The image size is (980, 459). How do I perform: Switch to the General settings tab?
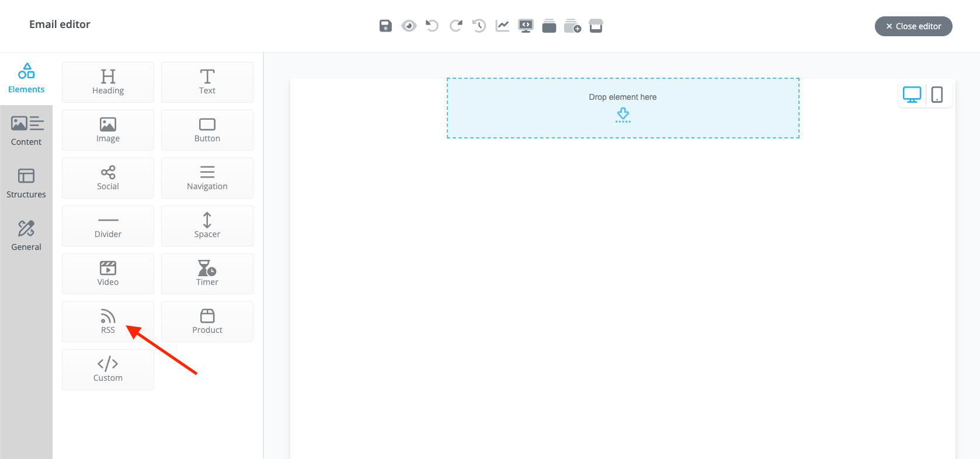pyautogui.click(x=26, y=236)
